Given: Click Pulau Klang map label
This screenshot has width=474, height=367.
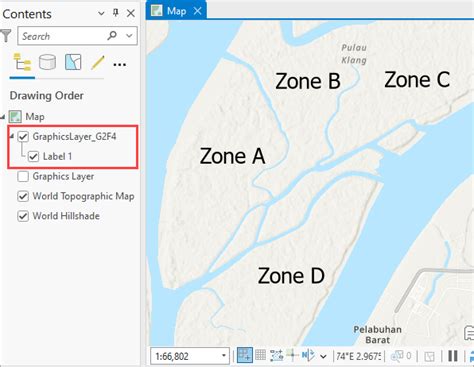Looking at the screenshot, I should [x=354, y=54].
